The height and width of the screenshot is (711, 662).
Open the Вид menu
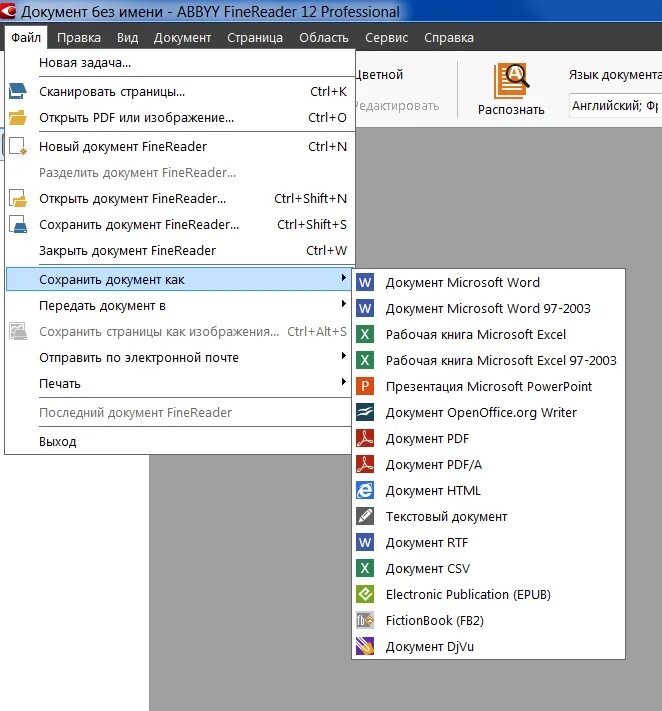pyautogui.click(x=127, y=37)
